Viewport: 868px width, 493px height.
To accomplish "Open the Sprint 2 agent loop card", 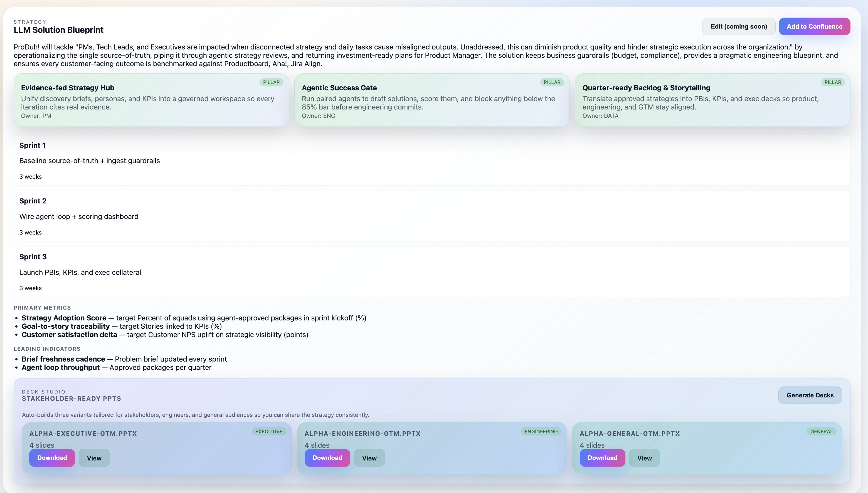I will [x=431, y=216].
